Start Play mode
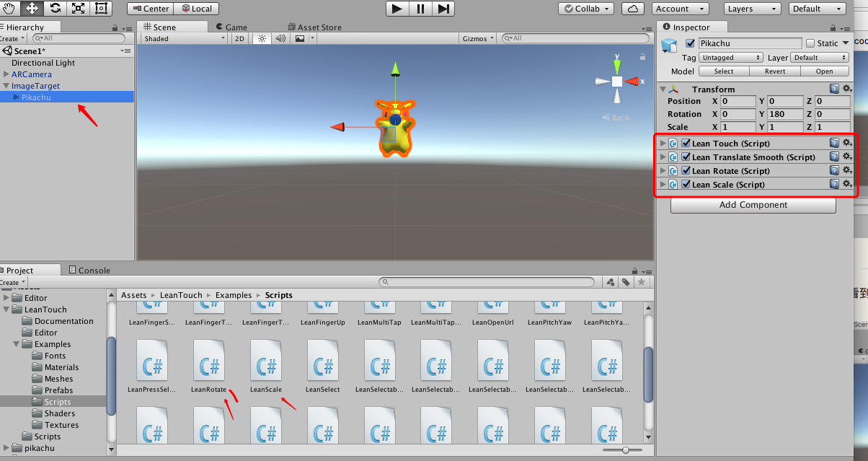Viewport: 868px width, 461px height. click(397, 9)
